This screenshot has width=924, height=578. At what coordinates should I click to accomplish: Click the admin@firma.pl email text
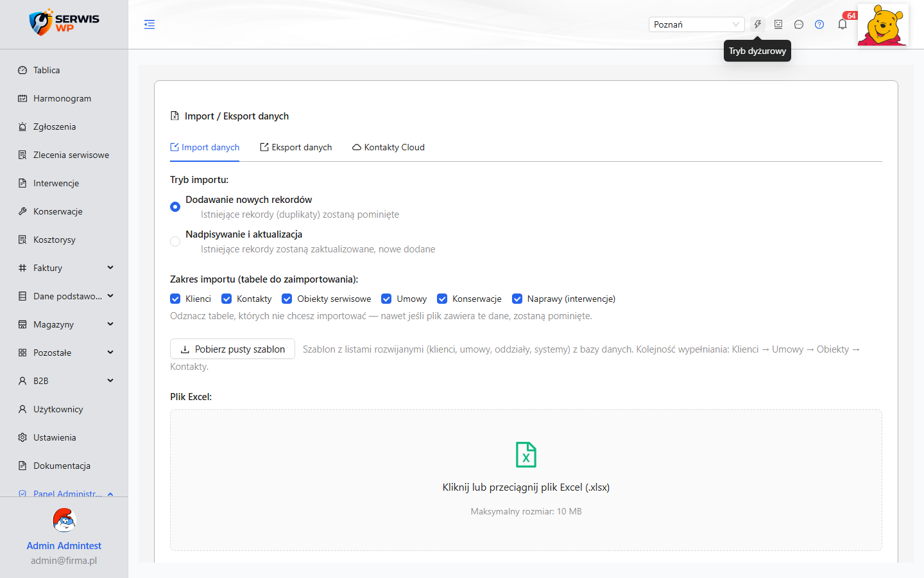[64, 561]
